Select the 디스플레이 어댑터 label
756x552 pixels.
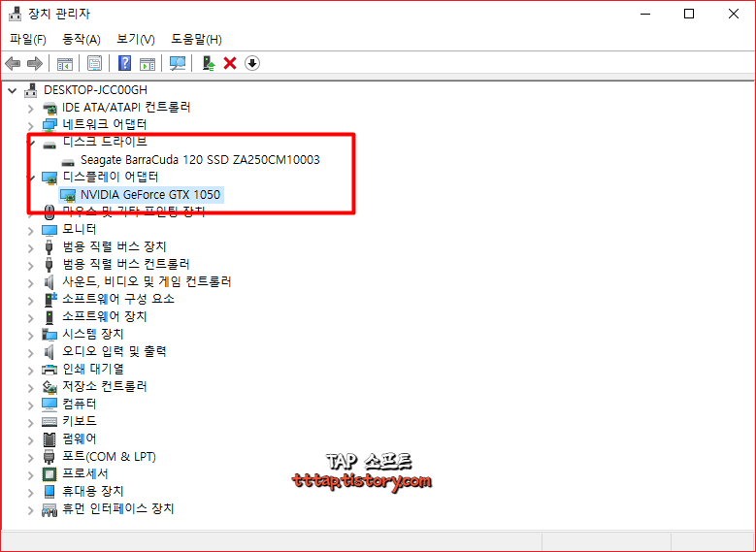pyautogui.click(x=111, y=177)
